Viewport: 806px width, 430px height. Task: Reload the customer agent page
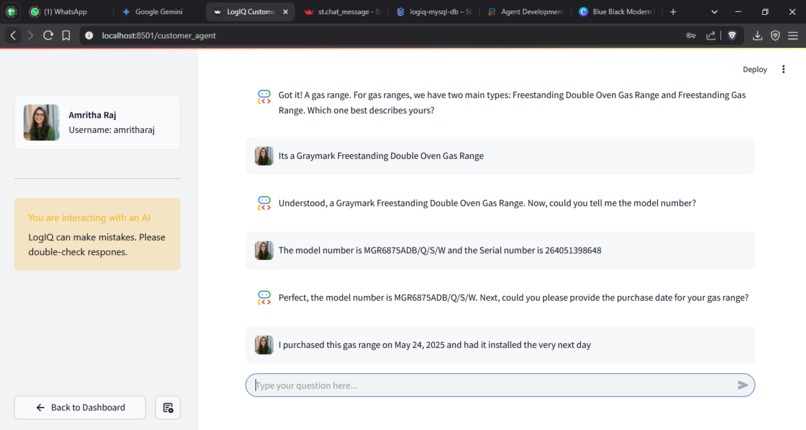point(48,35)
